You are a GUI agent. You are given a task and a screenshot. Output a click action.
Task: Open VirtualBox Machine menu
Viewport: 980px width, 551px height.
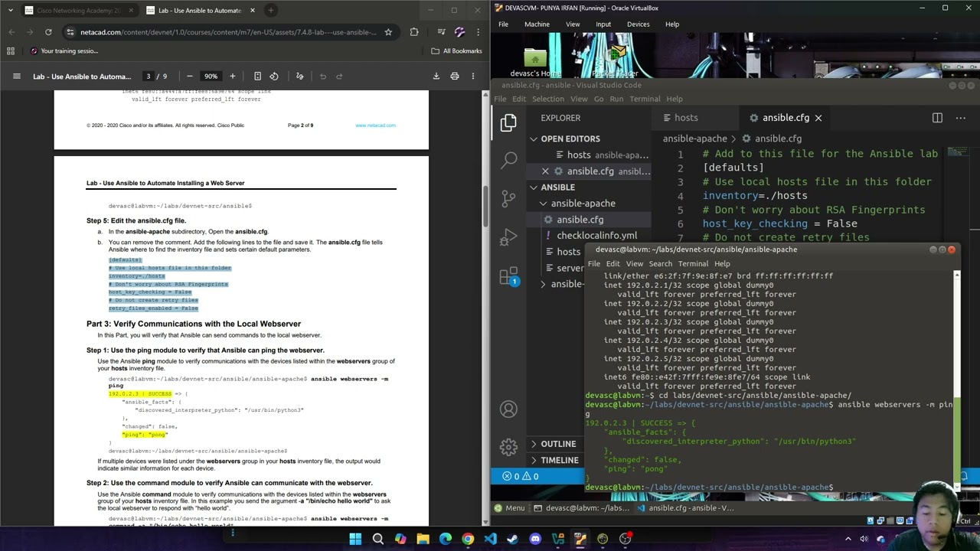(537, 24)
